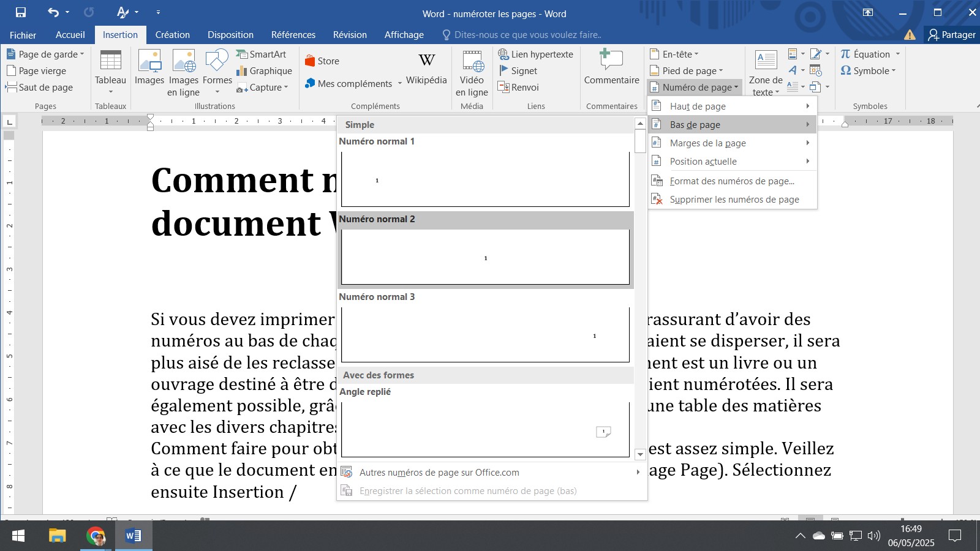The width and height of the screenshot is (980, 551).
Task: Insert a Zone de texte
Action: pos(766,72)
